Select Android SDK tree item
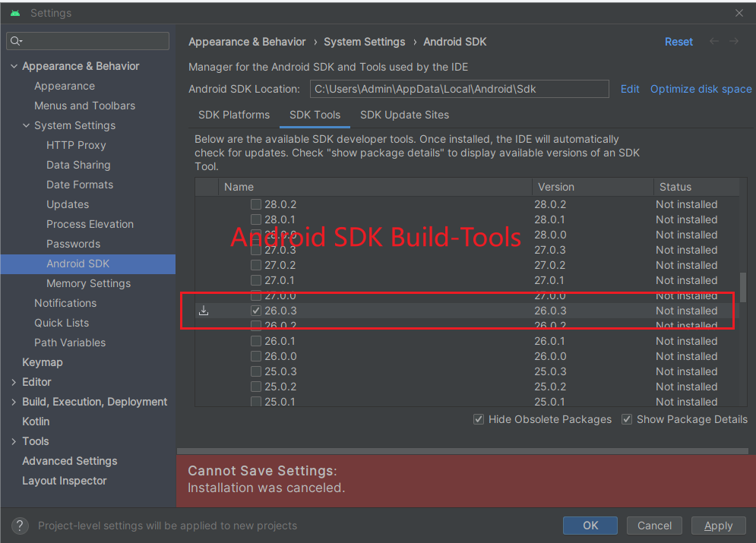 point(87,264)
